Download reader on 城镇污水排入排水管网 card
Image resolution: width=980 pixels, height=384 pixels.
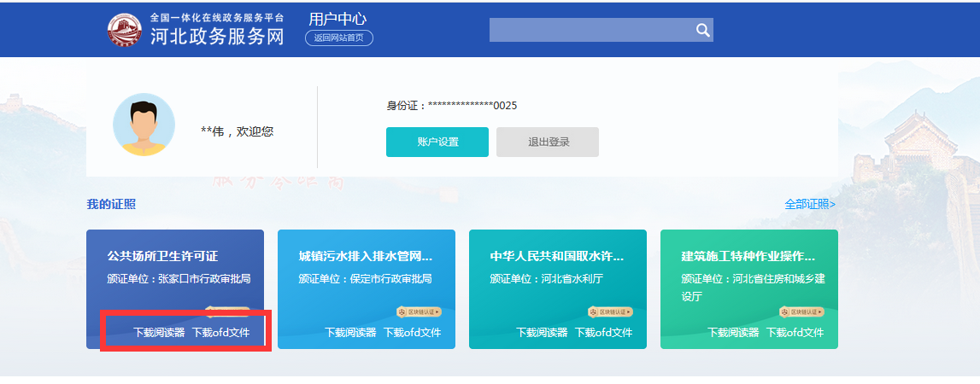pyautogui.click(x=350, y=332)
